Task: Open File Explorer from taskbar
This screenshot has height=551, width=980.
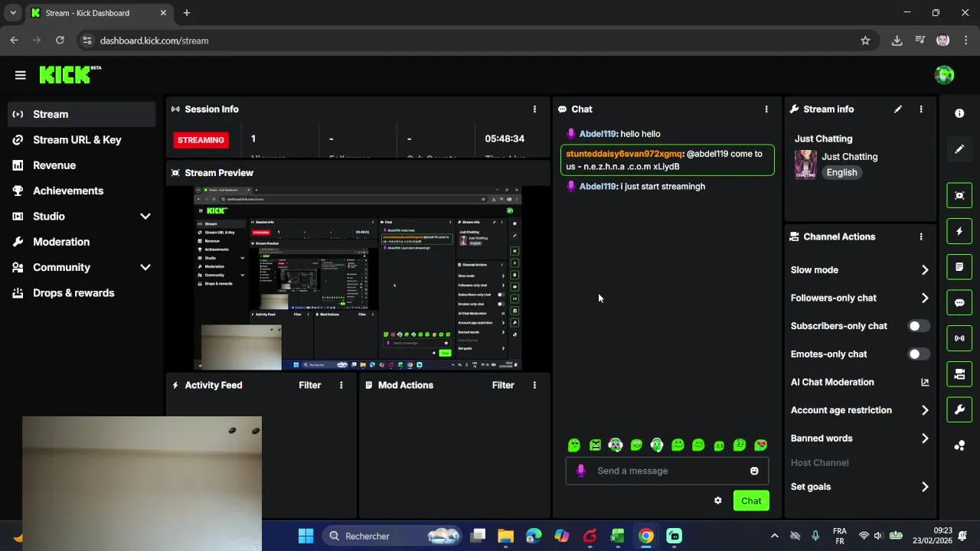Action: point(505,536)
